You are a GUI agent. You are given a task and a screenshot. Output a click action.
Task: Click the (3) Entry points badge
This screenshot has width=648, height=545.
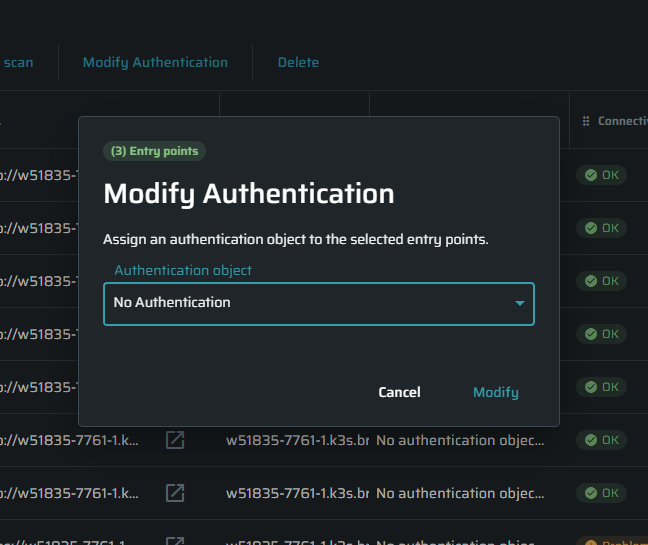point(154,151)
